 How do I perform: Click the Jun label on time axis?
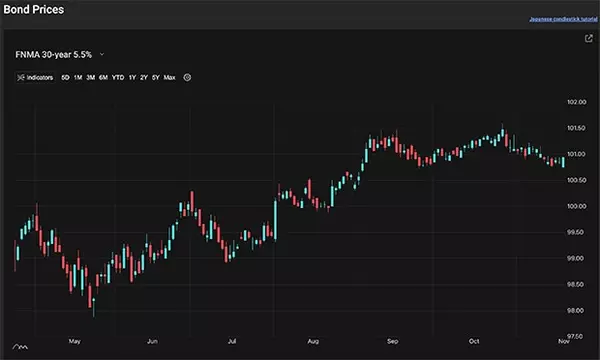pyautogui.click(x=152, y=341)
